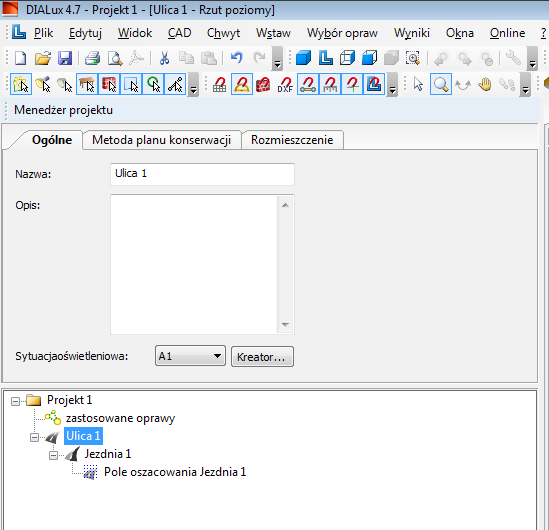
Task: Toggle snap to angle magnet icon
Action: 242,84
